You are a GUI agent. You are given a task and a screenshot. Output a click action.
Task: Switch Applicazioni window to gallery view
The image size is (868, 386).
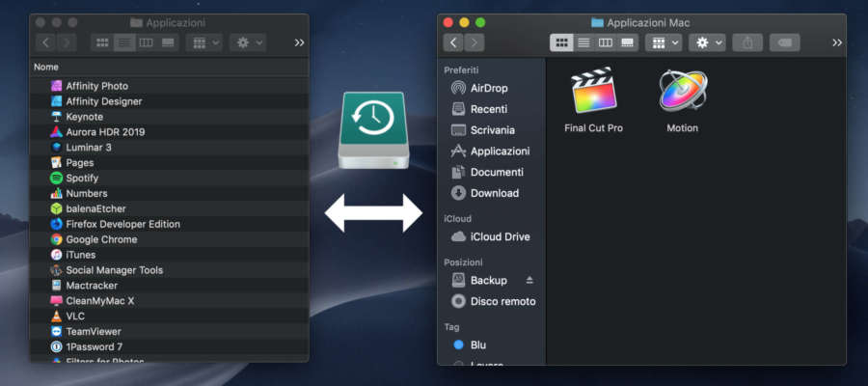pos(168,42)
